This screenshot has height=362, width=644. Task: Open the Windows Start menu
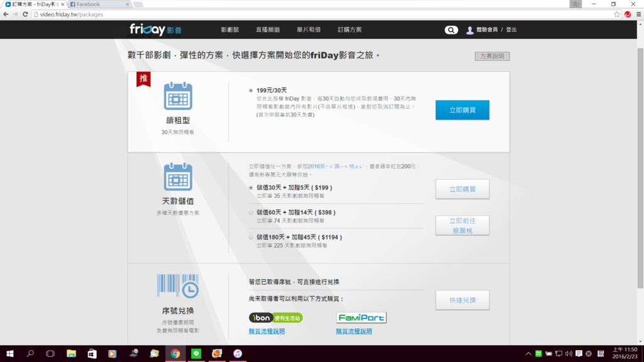(10, 353)
